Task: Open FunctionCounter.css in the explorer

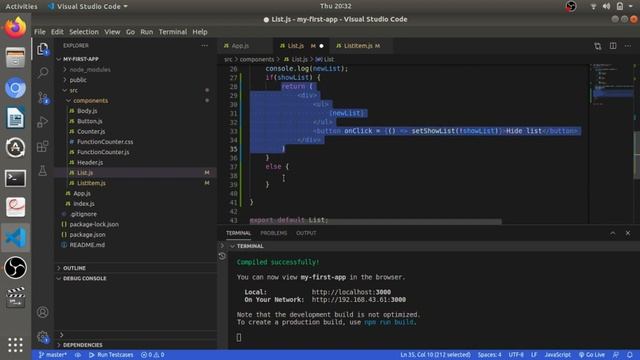Action: coord(105,142)
